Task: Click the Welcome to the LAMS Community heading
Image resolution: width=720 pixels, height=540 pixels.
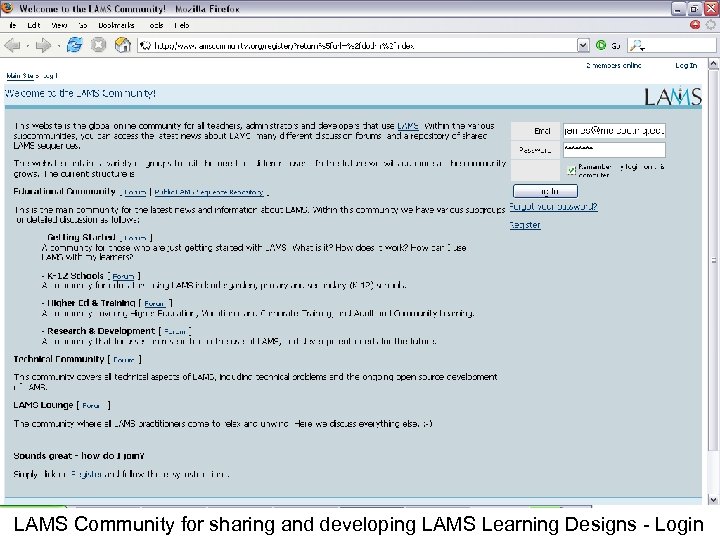Action: (x=80, y=93)
